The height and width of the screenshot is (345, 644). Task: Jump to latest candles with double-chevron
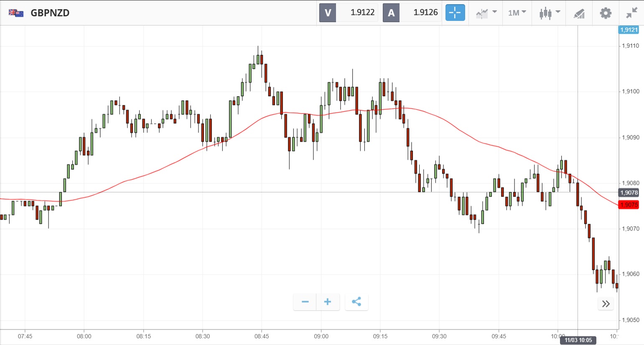click(606, 304)
